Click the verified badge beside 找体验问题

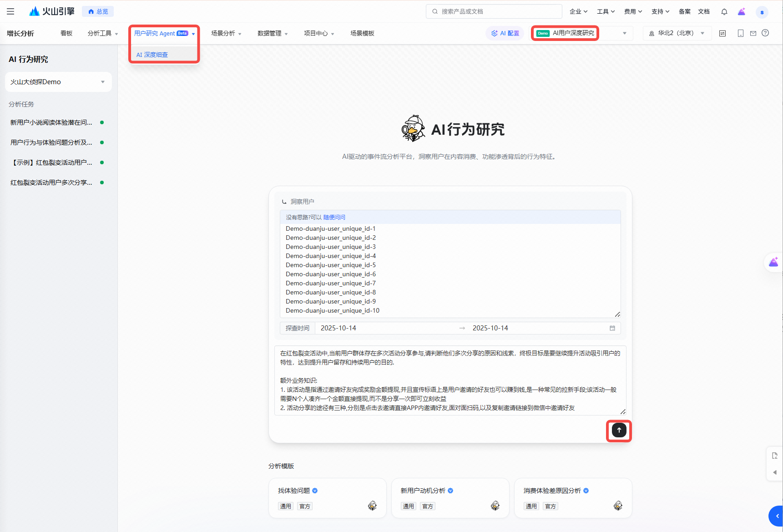315,491
